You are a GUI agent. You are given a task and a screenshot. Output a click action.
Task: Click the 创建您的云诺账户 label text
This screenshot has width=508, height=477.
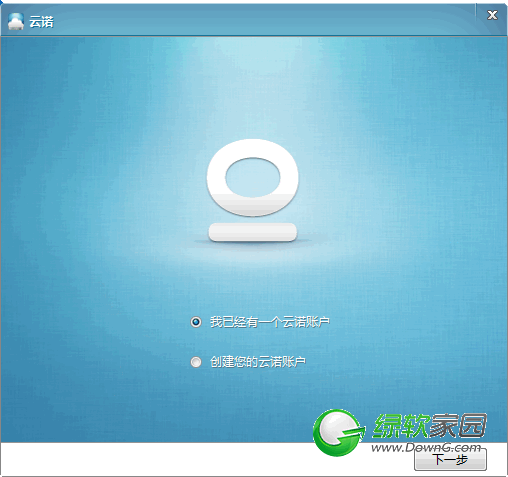tap(258, 362)
